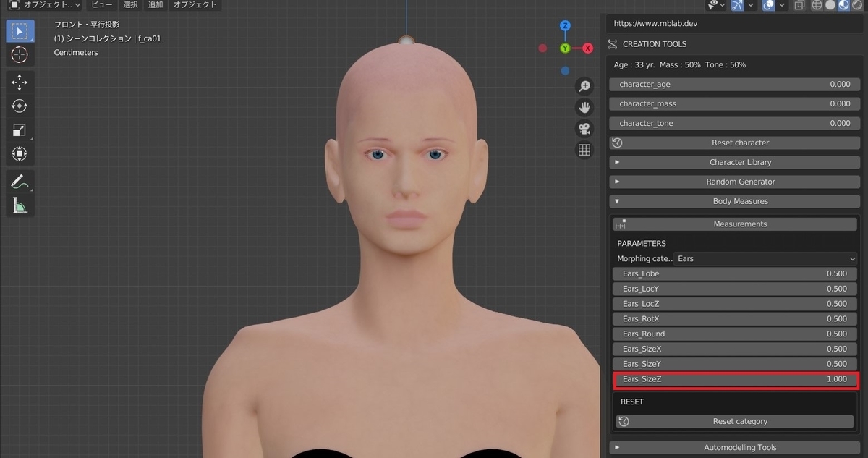
Task: Select the Select Box tool
Action: (20, 31)
